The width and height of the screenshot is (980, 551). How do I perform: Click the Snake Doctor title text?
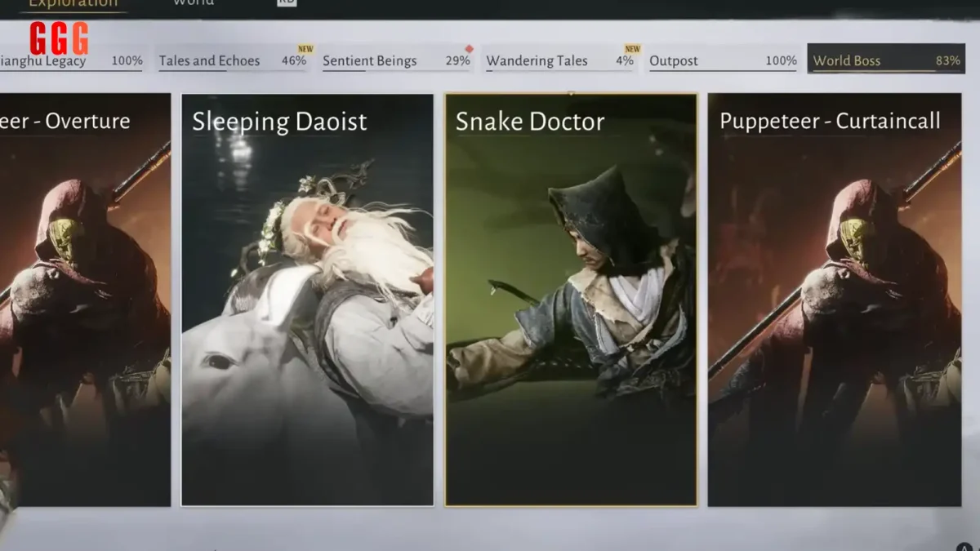pyautogui.click(x=530, y=122)
